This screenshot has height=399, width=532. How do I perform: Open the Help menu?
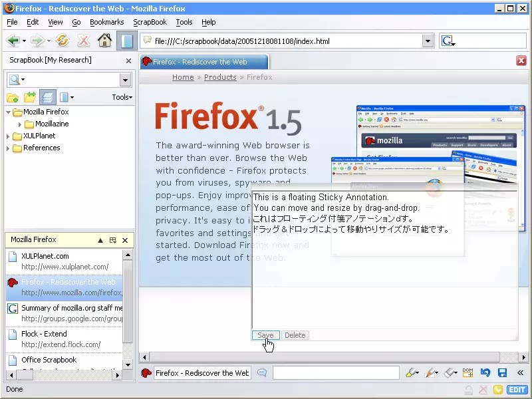pyautogui.click(x=209, y=22)
